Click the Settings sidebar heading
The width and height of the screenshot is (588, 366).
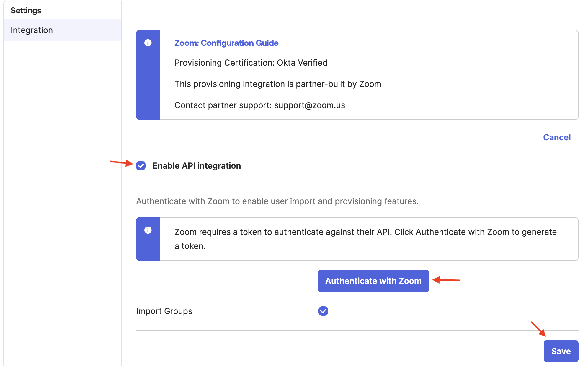pyautogui.click(x=26, y=11)
